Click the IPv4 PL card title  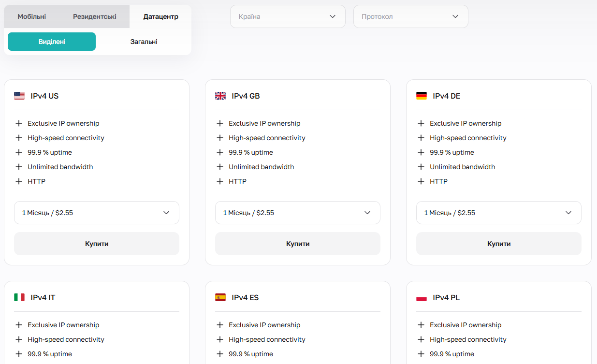click(446, 297)
